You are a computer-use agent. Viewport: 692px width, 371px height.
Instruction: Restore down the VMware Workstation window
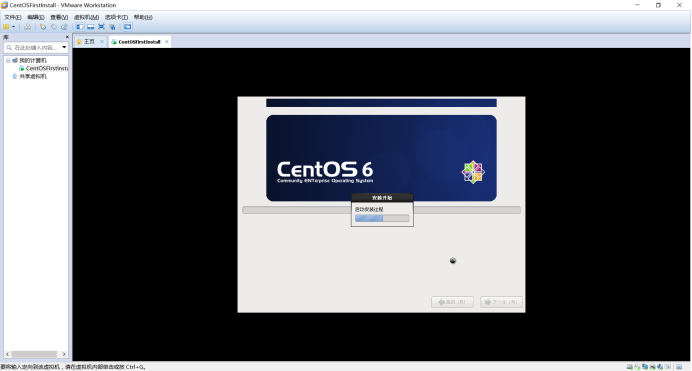tap(658, 5)
